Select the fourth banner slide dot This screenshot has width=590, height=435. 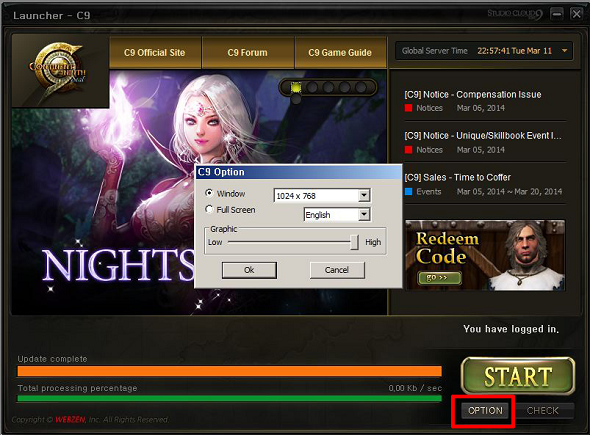345,88
